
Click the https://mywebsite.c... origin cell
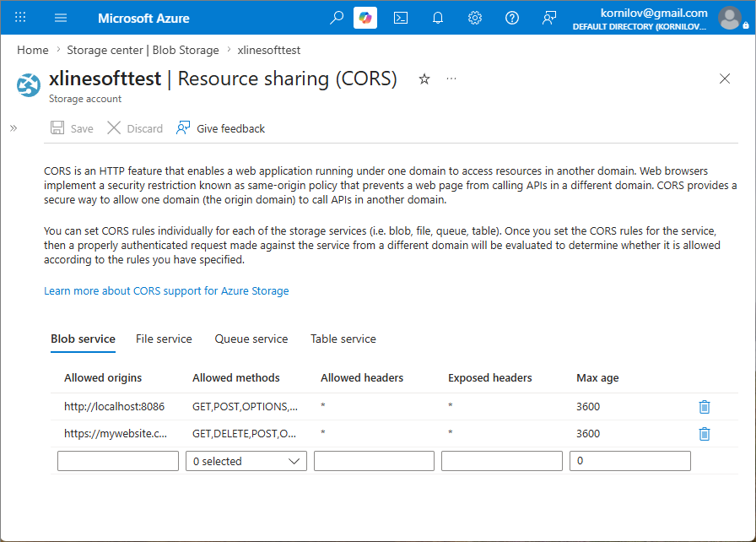coord(116,433)
